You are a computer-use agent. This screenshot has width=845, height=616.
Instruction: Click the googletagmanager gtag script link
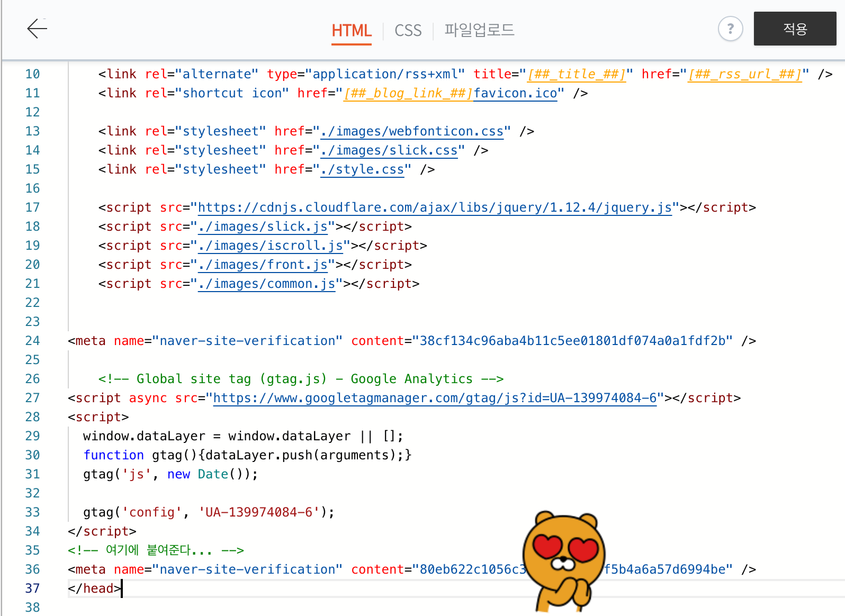pos(435,398)
